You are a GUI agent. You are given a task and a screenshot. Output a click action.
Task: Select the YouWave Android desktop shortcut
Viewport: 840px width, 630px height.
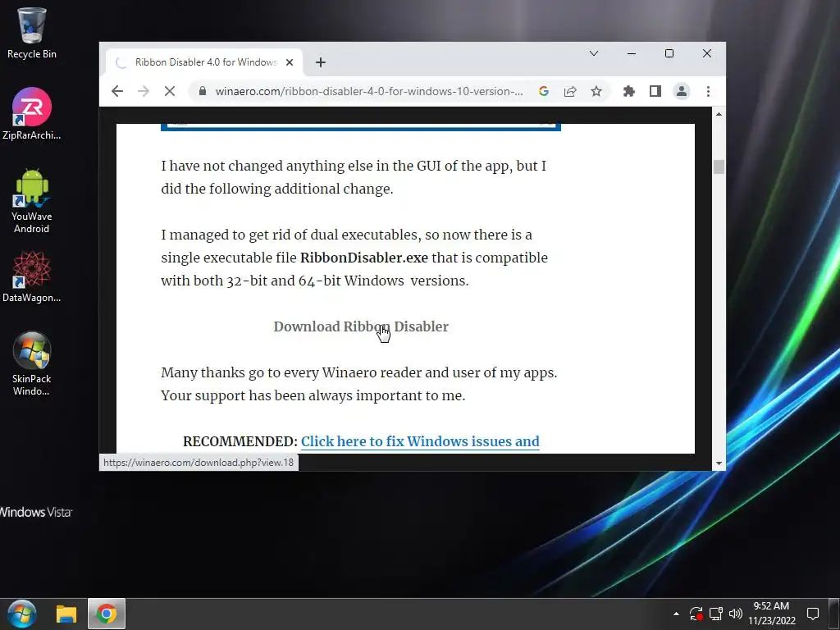point(32,201)
